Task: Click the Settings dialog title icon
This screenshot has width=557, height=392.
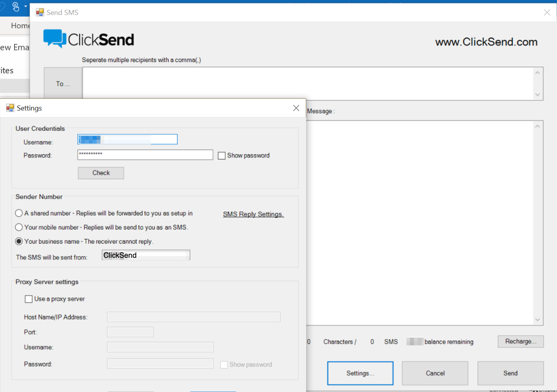Action: click(x=10, y=108)
